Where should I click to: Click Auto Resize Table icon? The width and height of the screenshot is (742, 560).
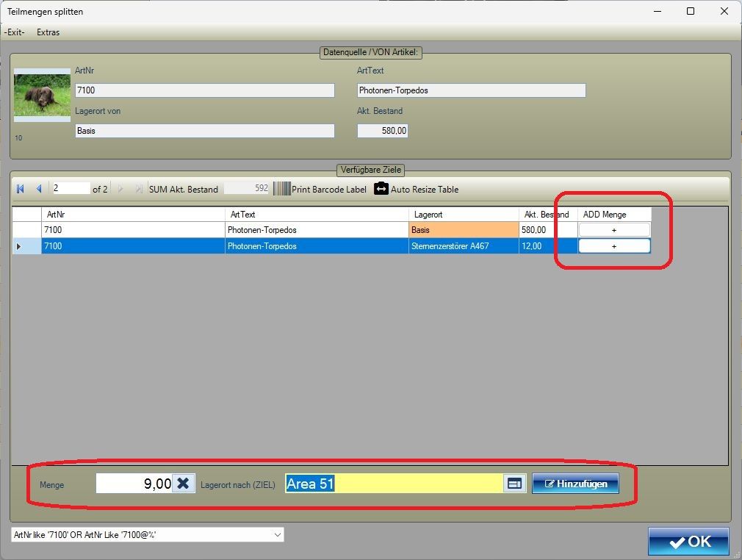pyautogui.click(x=381, y=189)
